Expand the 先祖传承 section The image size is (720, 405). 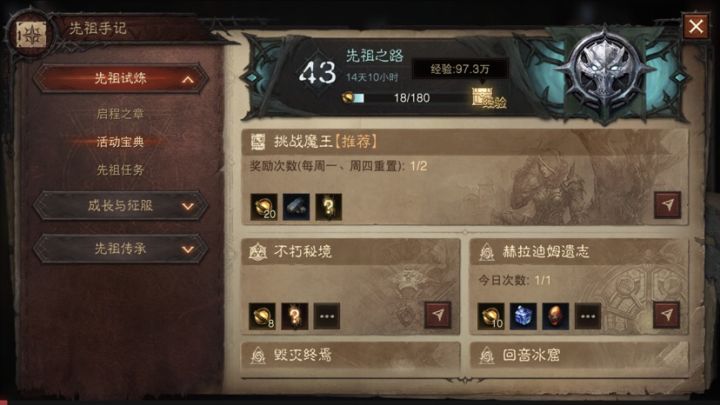click(x=121, y=249)
